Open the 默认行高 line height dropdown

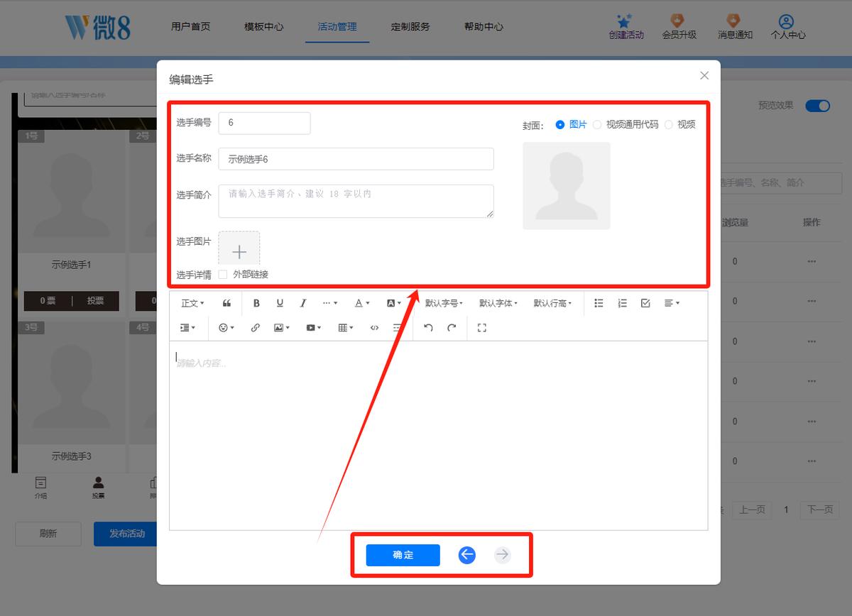click(552, 303)
